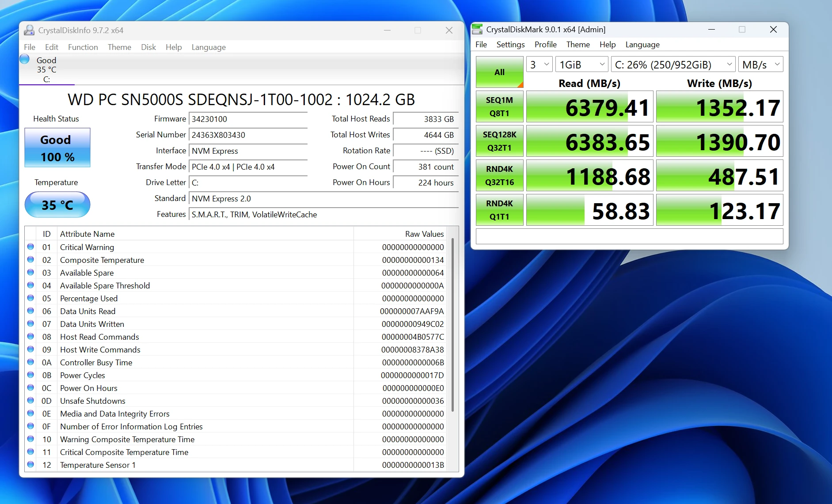Select the drive health indicator showing Good 35°C
The image size is (832, 504).
(x=46, y=69)
